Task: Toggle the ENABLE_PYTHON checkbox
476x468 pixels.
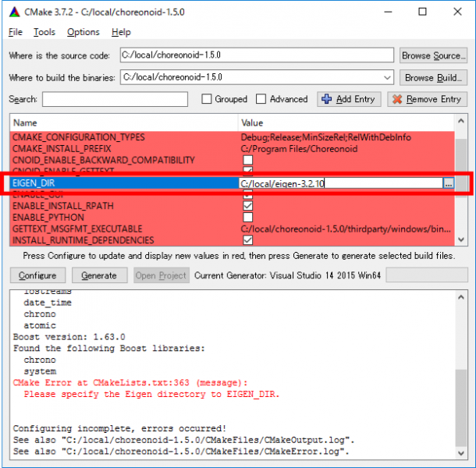Action: (x=247, y=218)
